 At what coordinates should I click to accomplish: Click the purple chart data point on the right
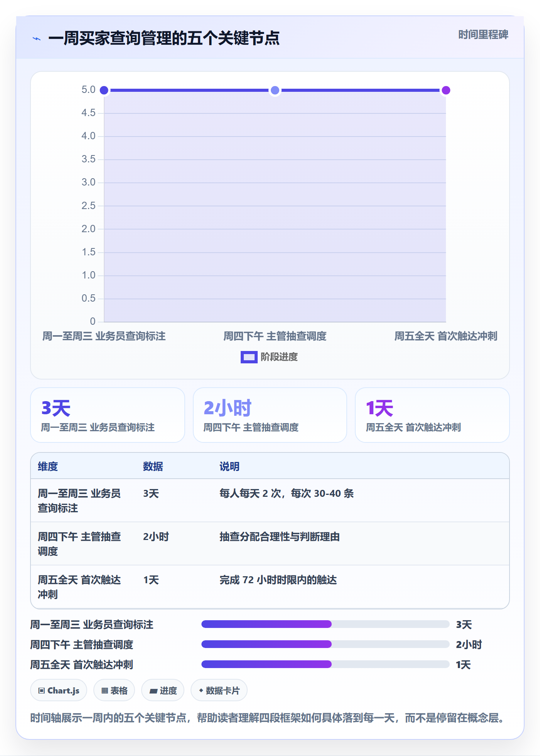[446, 90]
